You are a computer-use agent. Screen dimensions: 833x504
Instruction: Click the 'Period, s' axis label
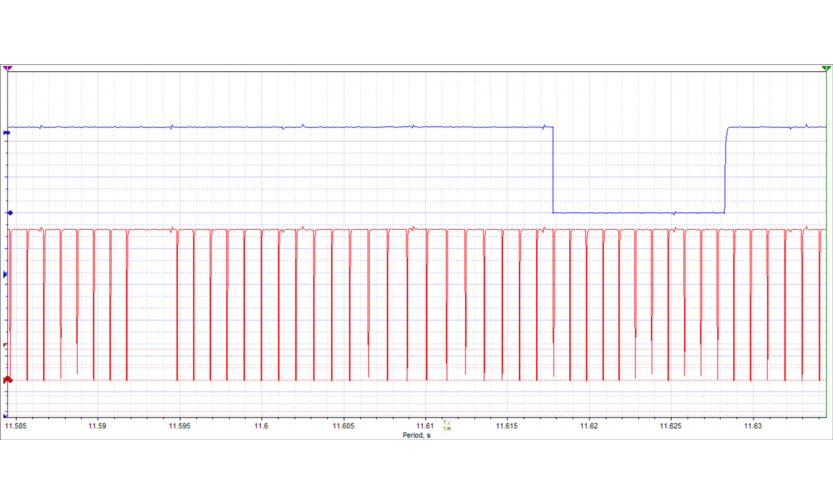[x=416, y=435]
